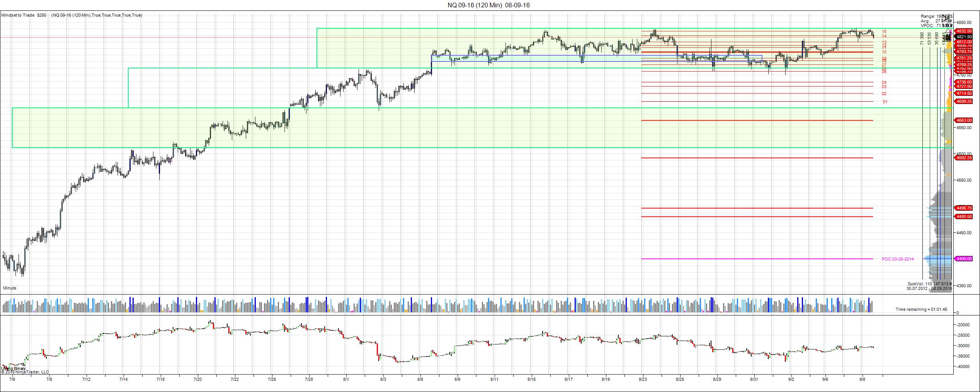Select the 4781.25 price marker
The width and height of the screenshot is (980, 392).
(963, 58)
